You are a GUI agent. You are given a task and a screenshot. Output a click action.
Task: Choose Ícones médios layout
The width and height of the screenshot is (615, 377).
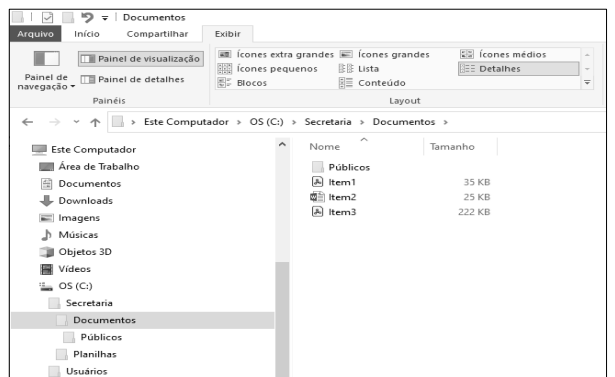[x=503, y=54]
